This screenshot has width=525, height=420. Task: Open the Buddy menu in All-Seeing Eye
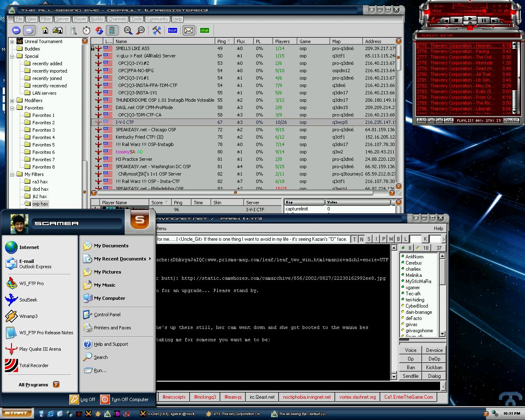coord(97,19)
